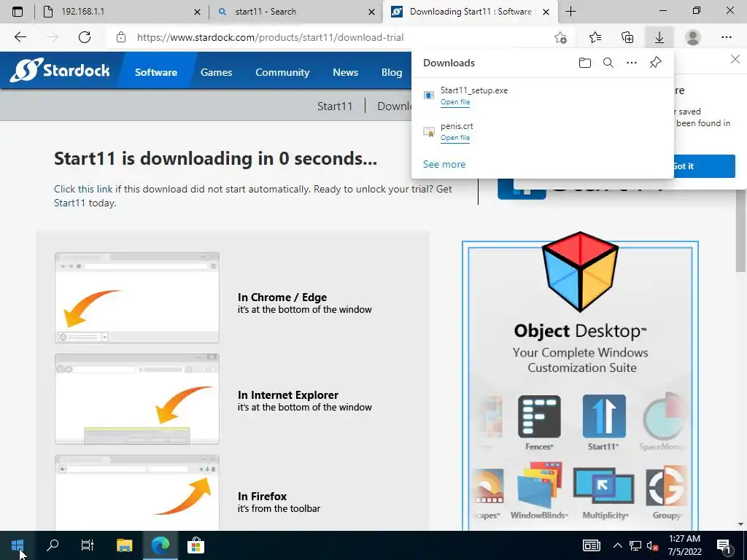The height and width of the screenshot is (560, 747).
Task: Toggle the Downloads toolbar button
Action: point(659,37)
